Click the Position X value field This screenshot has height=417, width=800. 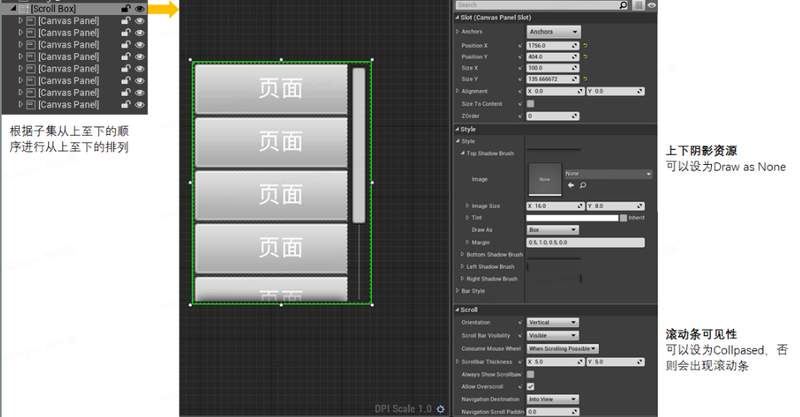point(552,45)
